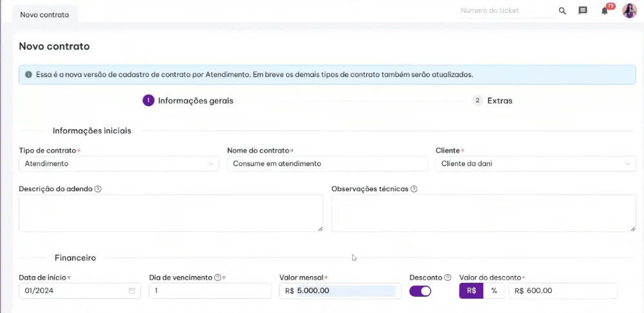Viewport: 644px width, 313px height.
Task: Open the calendar icon in Data de início
Action: 132,291
